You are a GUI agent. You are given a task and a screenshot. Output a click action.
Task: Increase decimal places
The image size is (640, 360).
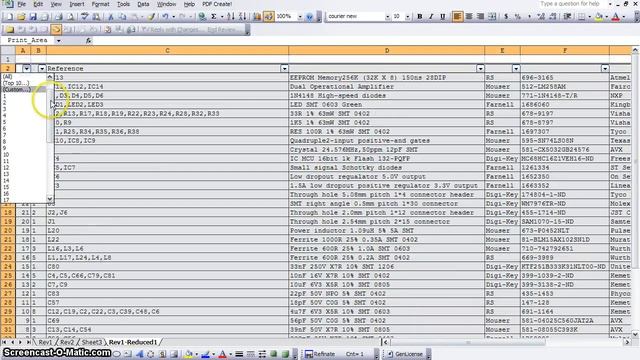[541, 17]
